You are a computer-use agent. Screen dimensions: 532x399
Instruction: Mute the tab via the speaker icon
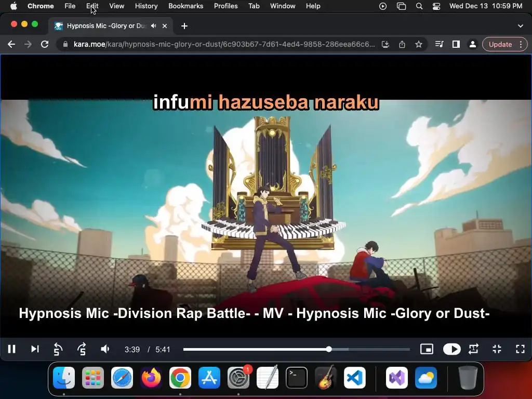[x=154, y=26]
